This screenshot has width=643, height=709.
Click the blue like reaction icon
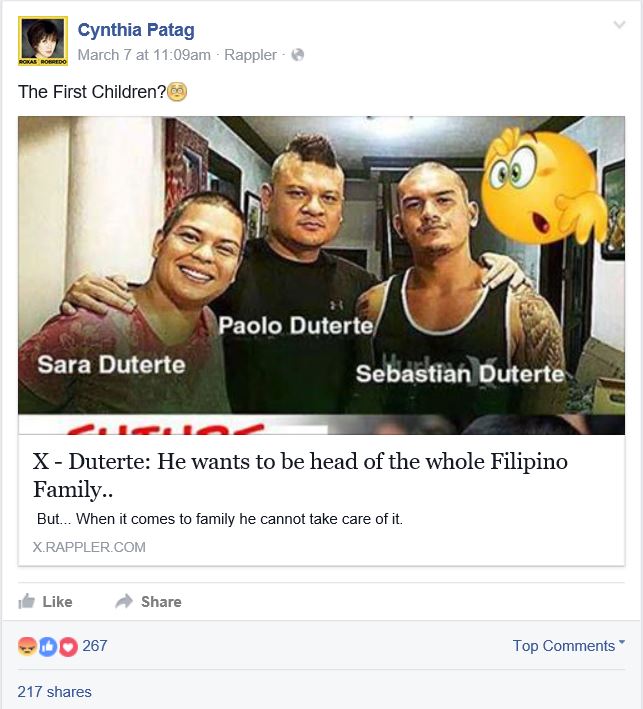coord(48,647)
